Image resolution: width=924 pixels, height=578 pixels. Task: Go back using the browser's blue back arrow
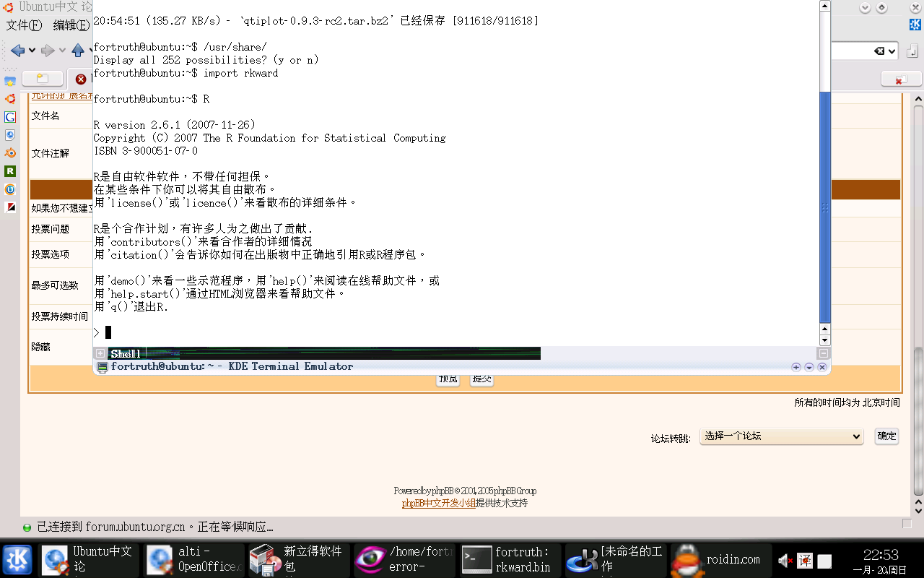[17, 50]
